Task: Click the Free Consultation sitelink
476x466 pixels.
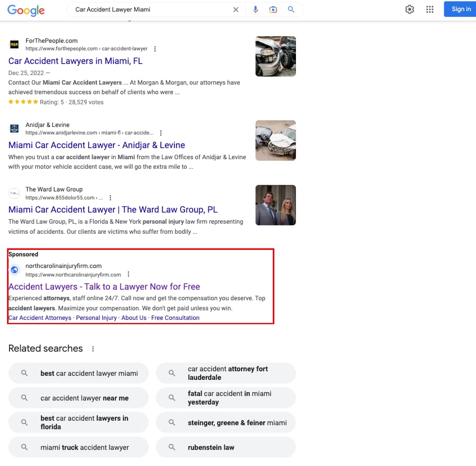Action: coord(175,318)
